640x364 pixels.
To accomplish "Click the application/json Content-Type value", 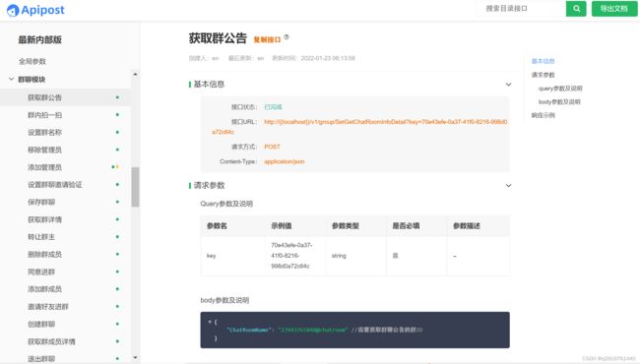I will click(285, 161).
